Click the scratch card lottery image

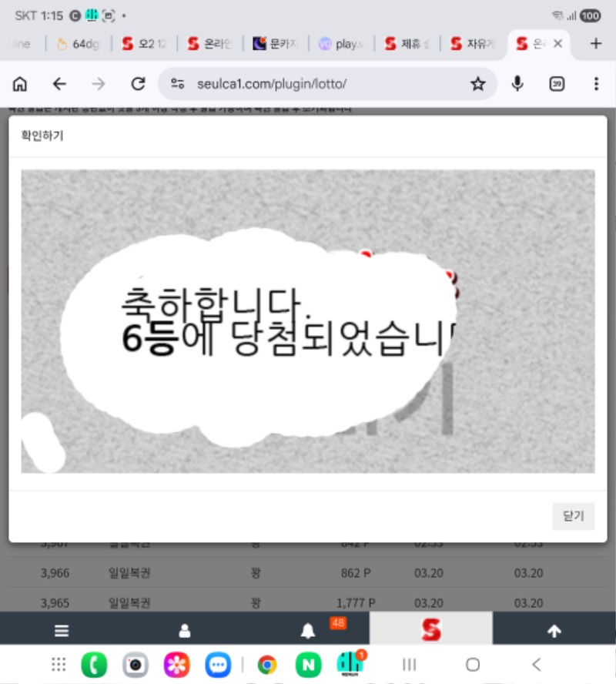[308, 321]
